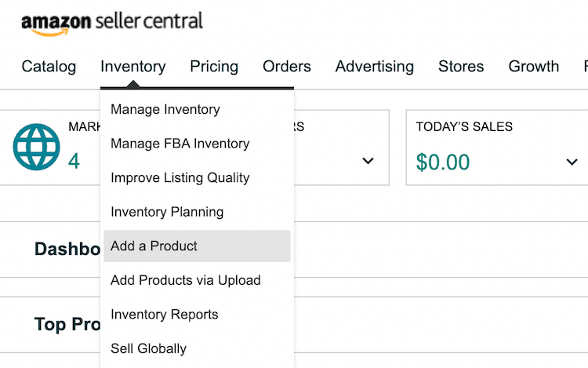Viewport: 588px width, 368px height.
Task: Choose Sell Globally
Action: coord(148,348)
